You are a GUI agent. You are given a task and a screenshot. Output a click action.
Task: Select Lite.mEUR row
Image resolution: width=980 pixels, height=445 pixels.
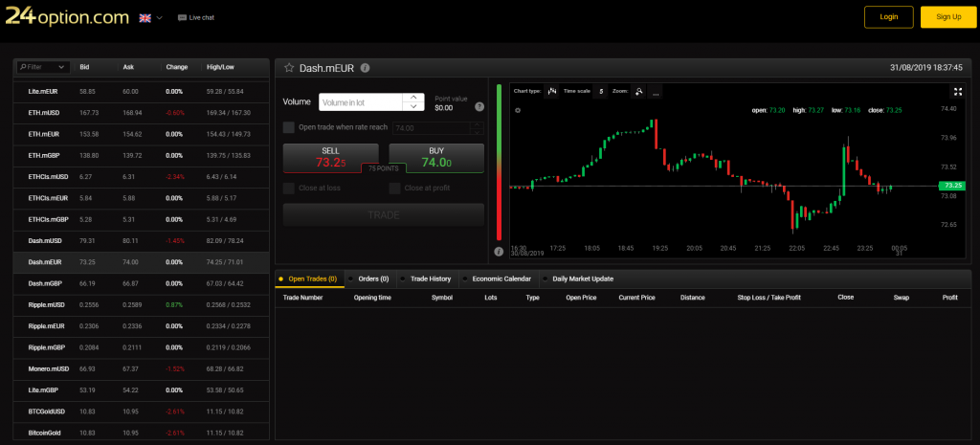142,91
